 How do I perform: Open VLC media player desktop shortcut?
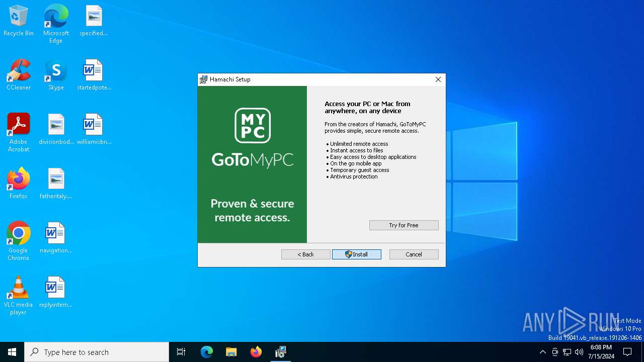point(19,296)
